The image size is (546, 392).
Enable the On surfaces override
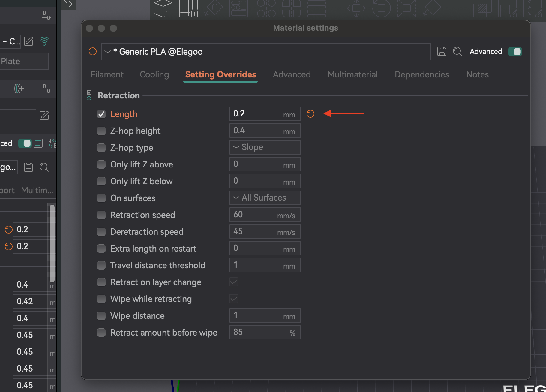[x=101, y=198]
